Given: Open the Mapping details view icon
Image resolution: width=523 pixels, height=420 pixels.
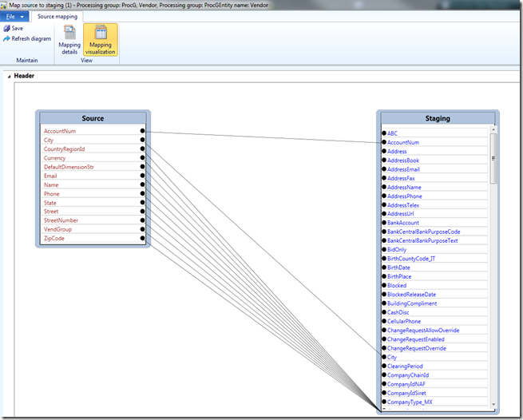Looking at the screenshot, I should (x=69, y=33).
